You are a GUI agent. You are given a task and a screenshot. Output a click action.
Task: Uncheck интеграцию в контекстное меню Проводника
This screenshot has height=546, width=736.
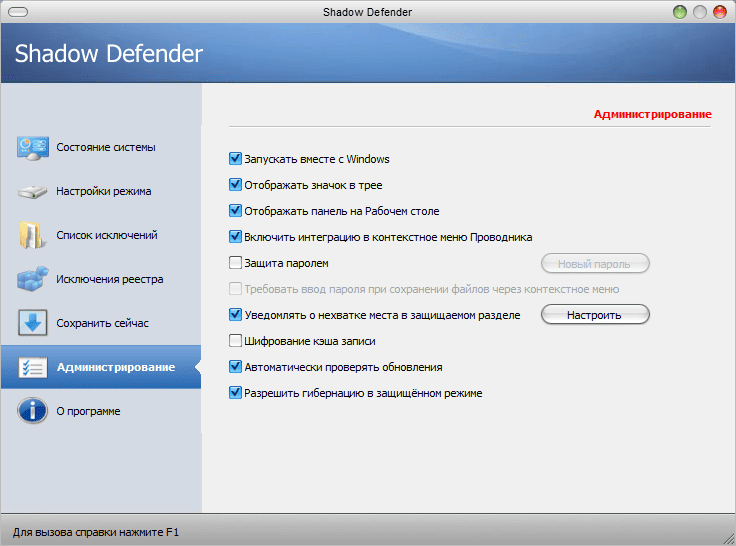point(235,237)
